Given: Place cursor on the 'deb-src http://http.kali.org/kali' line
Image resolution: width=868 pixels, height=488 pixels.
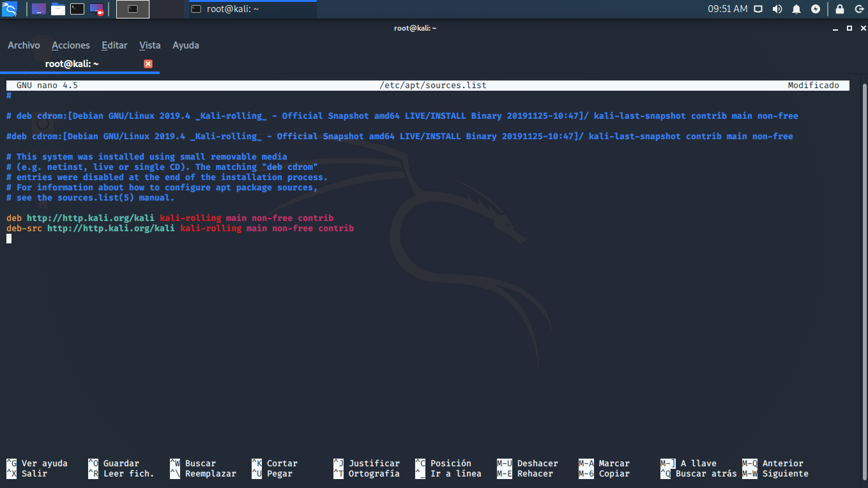Looking at the screenshot, I should click(x=180, y=229).
